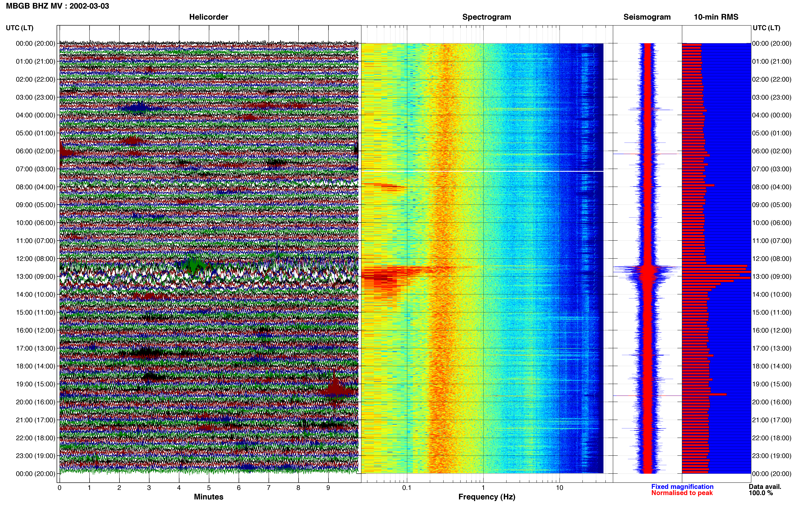Image resolution: width=812 pixels, height=508 pixels.
Task: Click the left axis label '00:00 (20:00)' at top
Action: (36, 43)
